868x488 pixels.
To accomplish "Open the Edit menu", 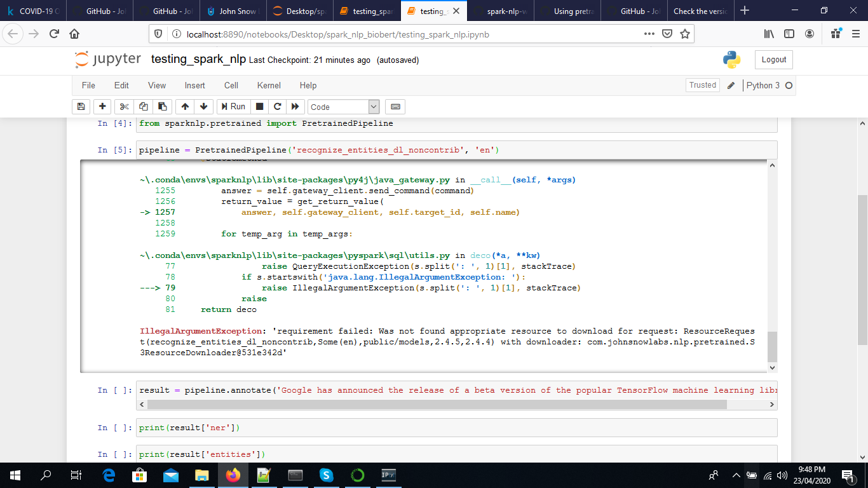I will click(x=121, y=85).
